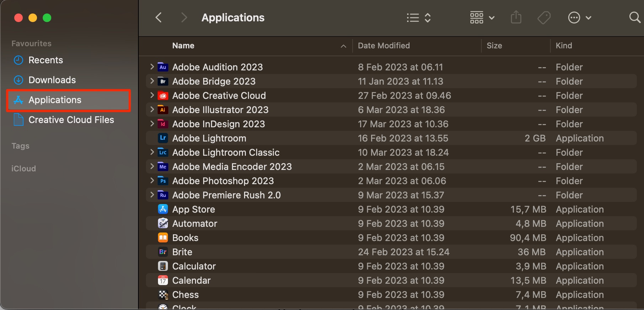
Task: Select the App Store name text
Action: coord(194,209)
